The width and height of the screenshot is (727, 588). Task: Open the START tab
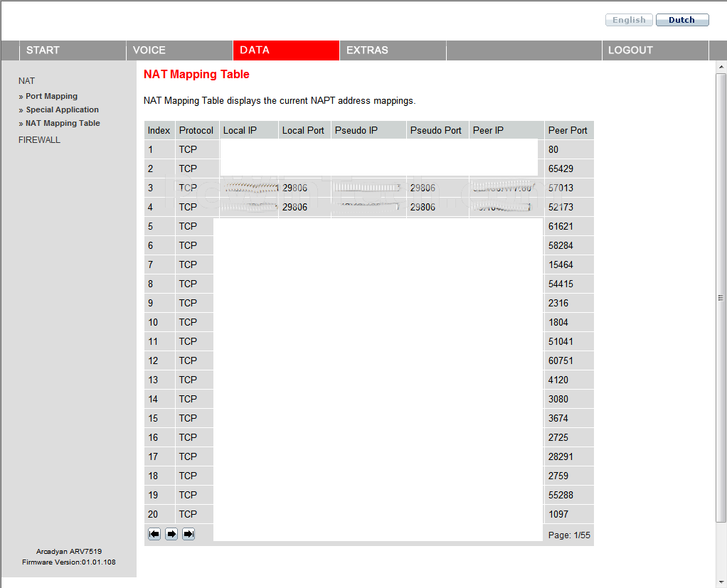73,50
